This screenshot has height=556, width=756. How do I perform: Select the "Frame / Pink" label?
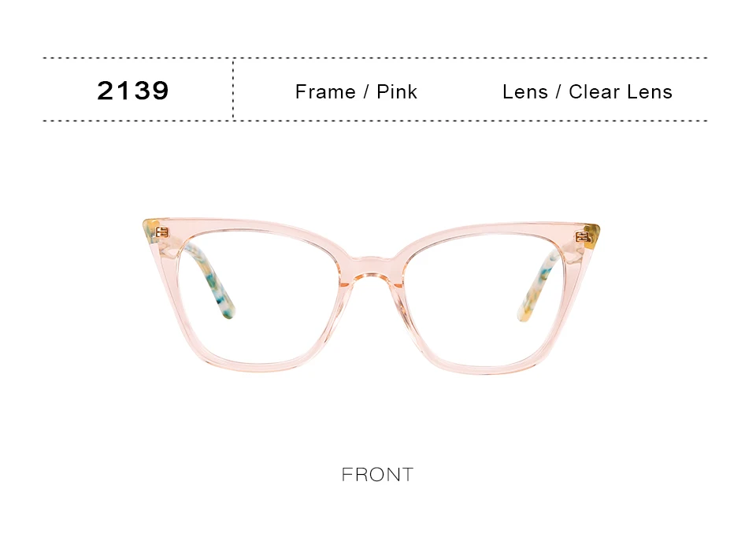click(x=356, y=91)
